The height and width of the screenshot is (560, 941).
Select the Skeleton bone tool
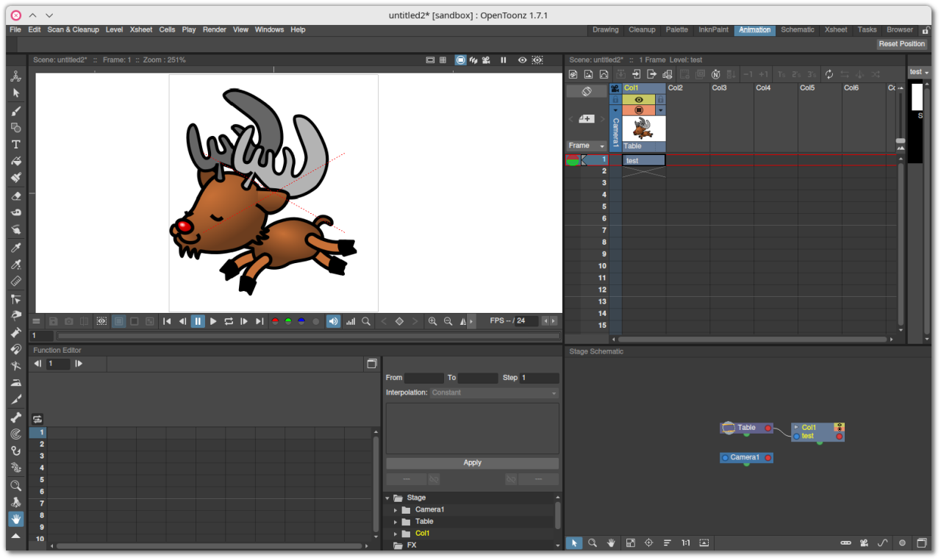[x=15, y=417]
